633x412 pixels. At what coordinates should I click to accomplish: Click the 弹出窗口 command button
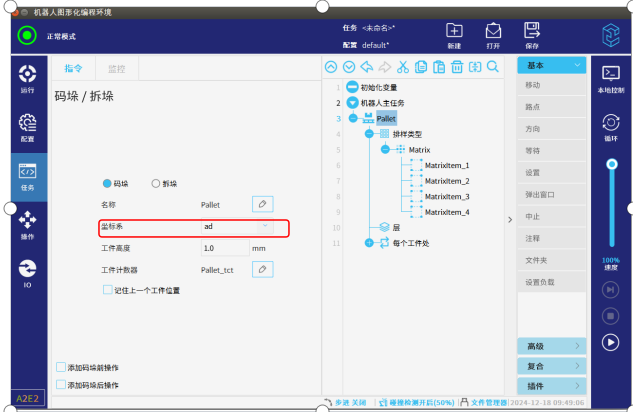[x=551, y=194]
